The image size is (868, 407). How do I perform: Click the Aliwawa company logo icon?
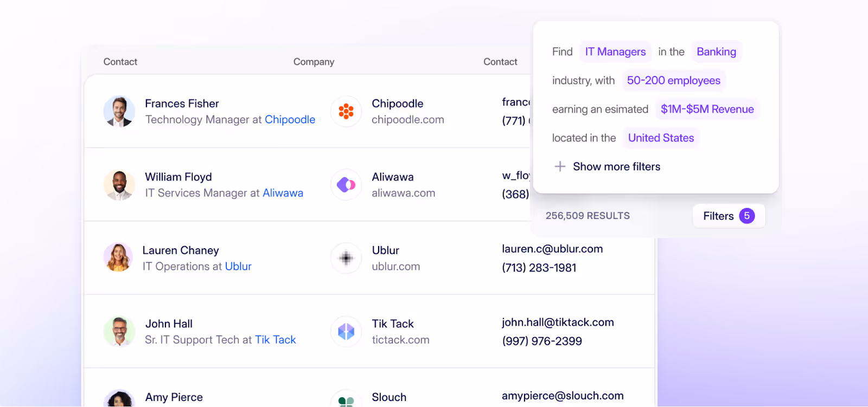tap(346, 185)
